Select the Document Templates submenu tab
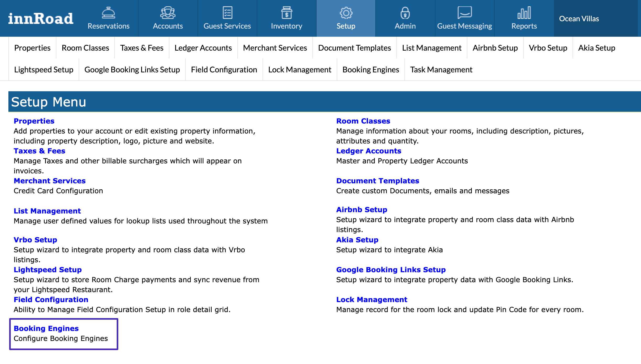Screen dimensions: 641x364 point(354,48)
